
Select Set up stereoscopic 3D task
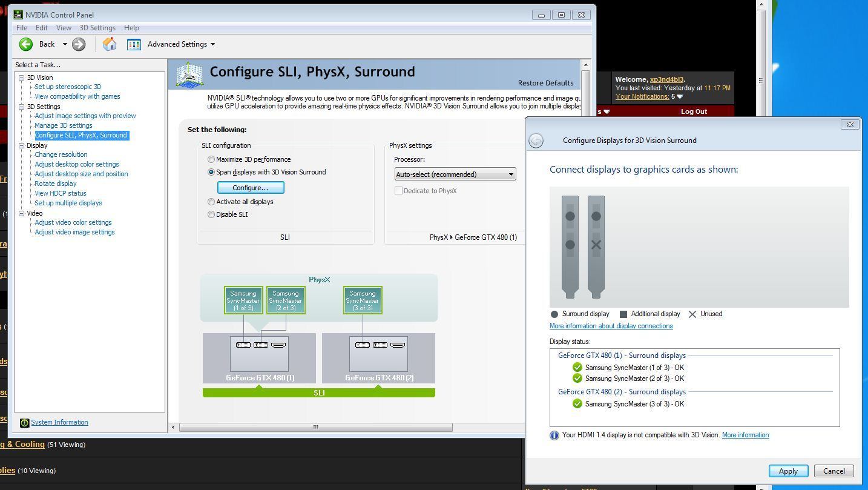68,87
